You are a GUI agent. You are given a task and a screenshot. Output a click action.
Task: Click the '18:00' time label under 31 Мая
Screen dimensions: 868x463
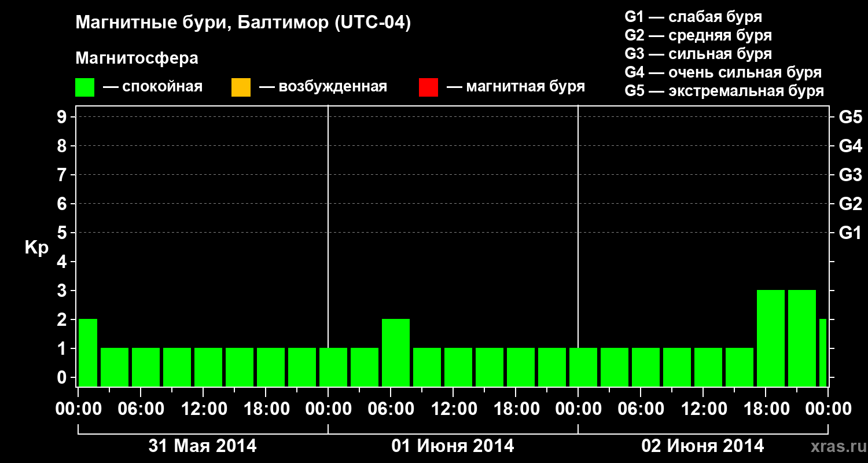click(266, 409)
